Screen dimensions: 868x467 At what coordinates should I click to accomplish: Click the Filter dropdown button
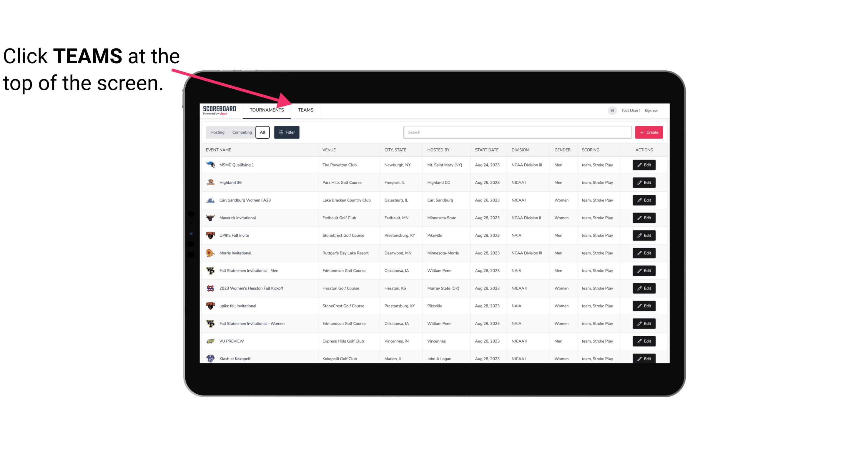point(287,132)
